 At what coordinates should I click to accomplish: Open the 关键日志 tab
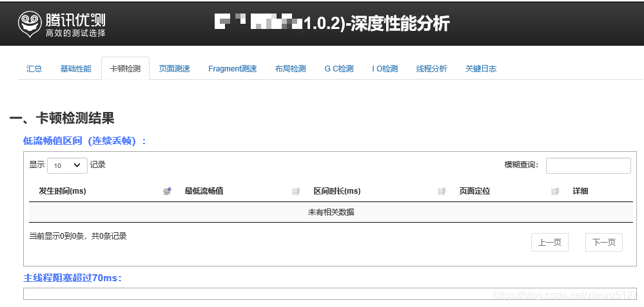(480, 68)
